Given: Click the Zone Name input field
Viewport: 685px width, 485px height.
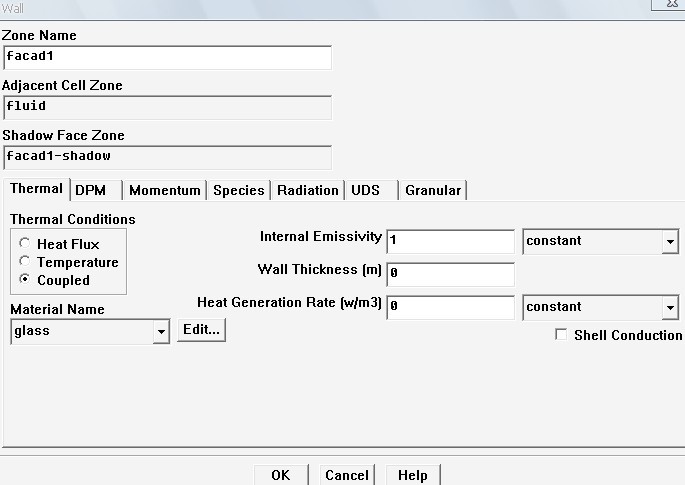Looking at the screenshot, I should tap(167, 57).
